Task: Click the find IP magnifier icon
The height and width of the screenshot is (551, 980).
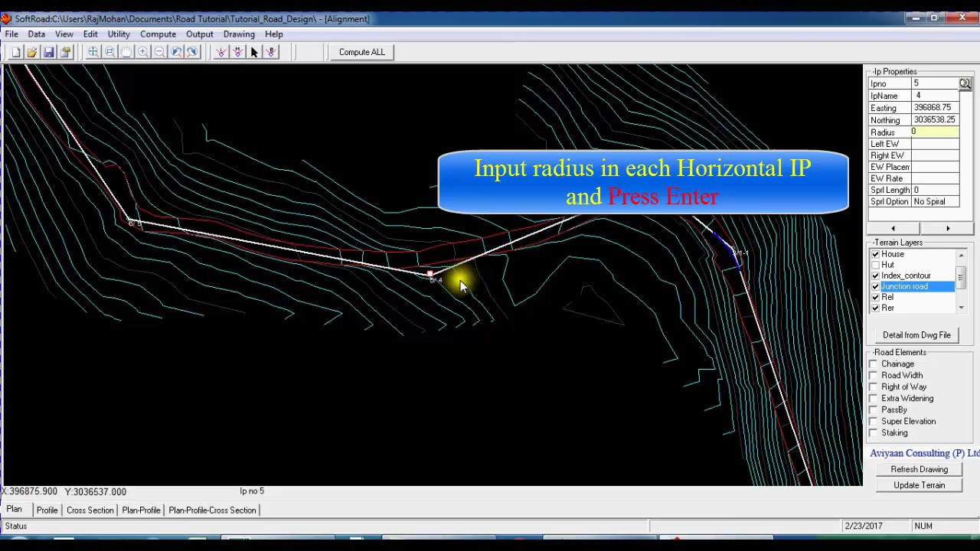Action: pos(965,83)
